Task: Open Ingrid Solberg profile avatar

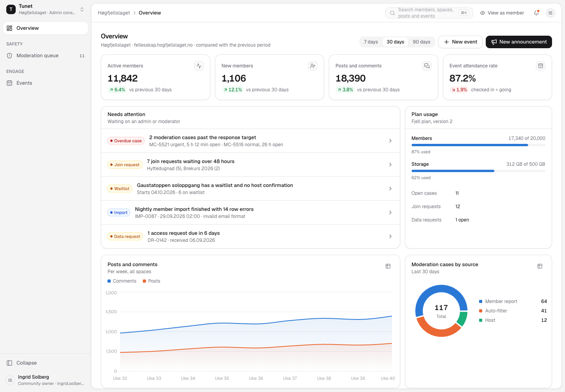Action: click(10, 380)
